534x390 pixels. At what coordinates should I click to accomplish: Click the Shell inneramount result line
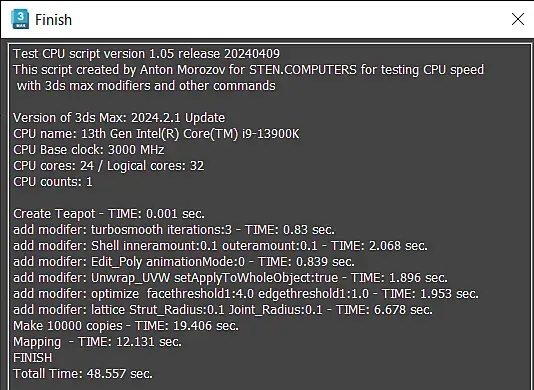click(x=220, y=246)
